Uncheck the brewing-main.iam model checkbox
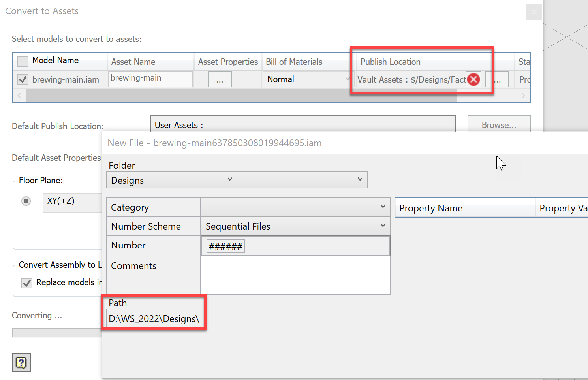 tap(23, 79)
